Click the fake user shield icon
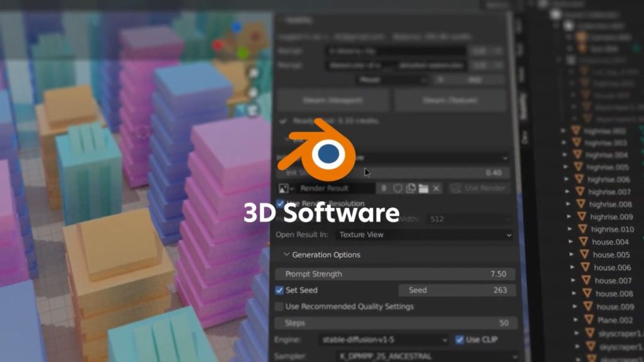This screenshot has height=362, width=644. click(397, 188)
